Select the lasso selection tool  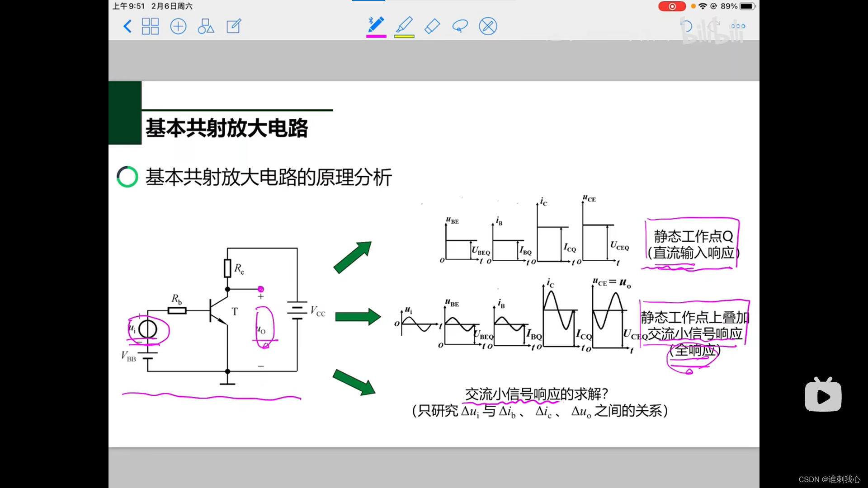[460, 26]
